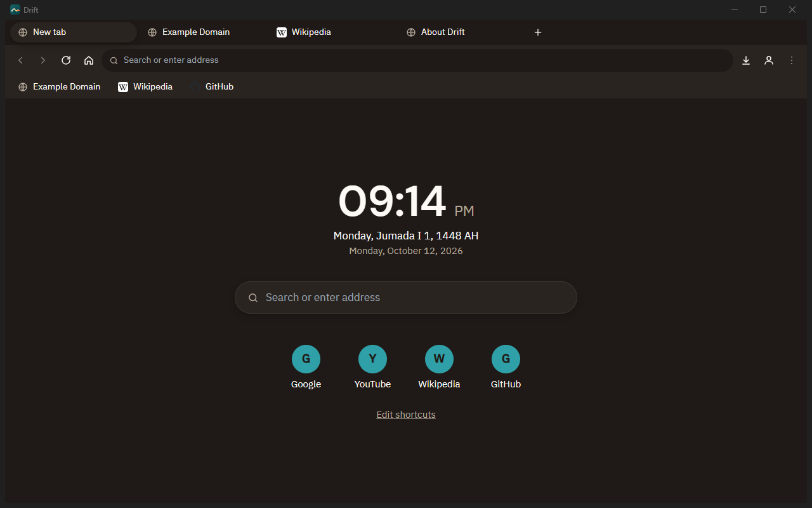
Task: Click the Monday, October 12, 2026 date
Action: click(406, 251)
